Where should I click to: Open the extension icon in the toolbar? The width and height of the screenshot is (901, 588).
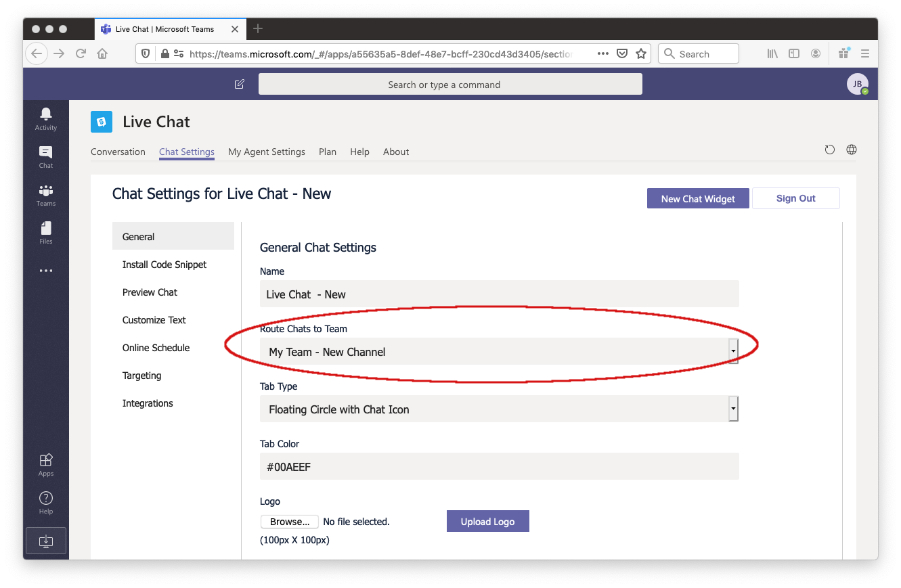click(843, 53)
